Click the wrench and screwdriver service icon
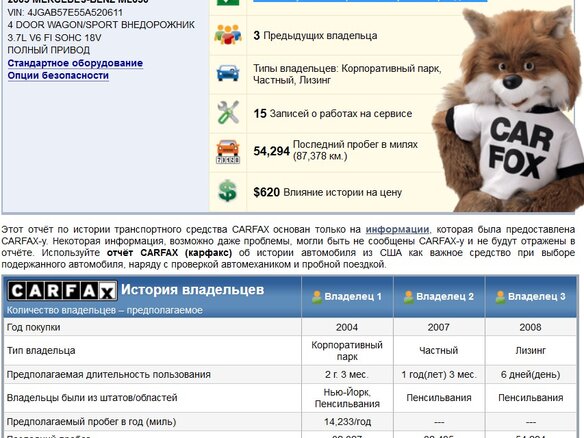The height and width of the screenshot is (438, 584). (228, 112)
